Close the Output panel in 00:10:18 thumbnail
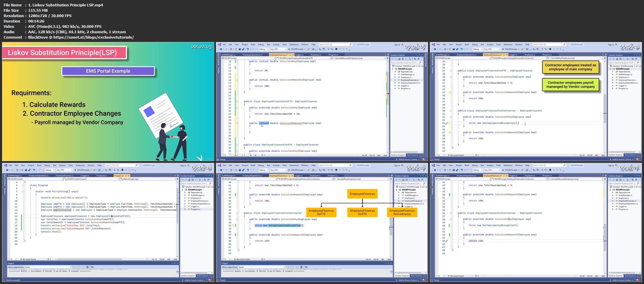 [x=391, y=263]
